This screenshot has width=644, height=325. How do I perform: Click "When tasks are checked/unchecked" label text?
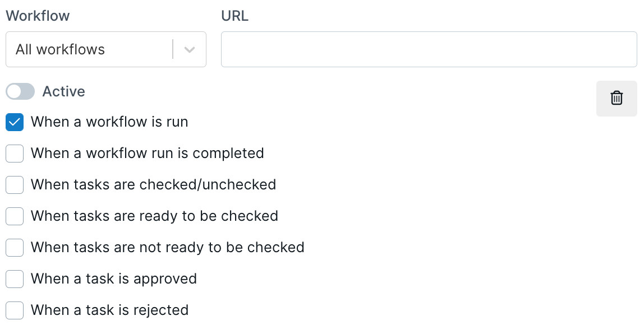153,185
